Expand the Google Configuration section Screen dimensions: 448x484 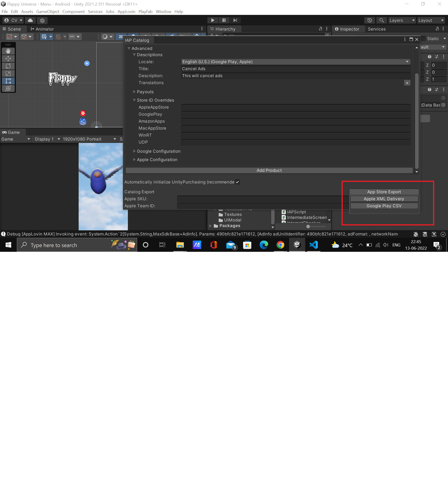[134, 151]
